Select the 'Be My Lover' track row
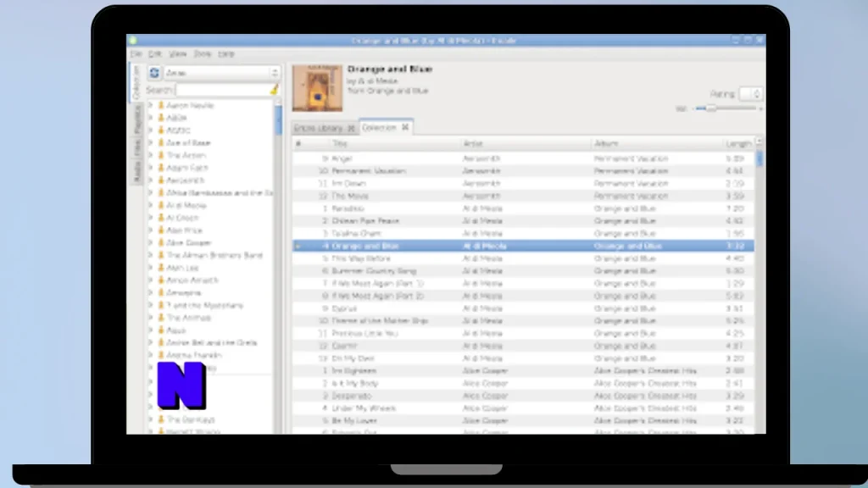 [523, 420]
